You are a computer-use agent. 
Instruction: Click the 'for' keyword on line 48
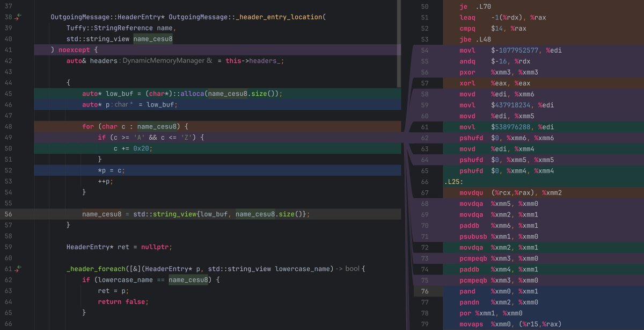(x=88, y=127)
